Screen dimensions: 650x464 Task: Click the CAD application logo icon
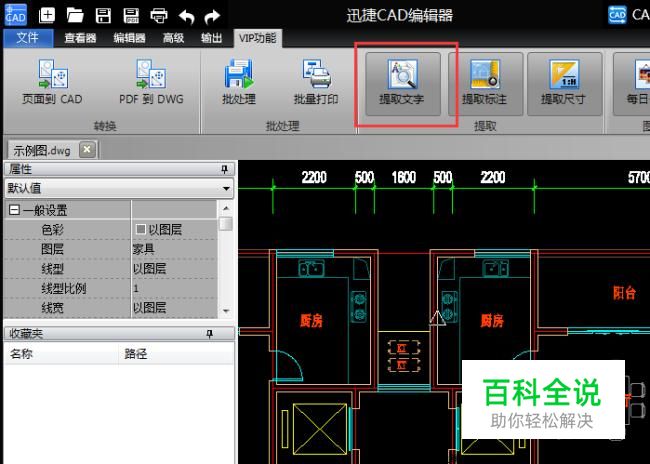(x=15, y=15)
